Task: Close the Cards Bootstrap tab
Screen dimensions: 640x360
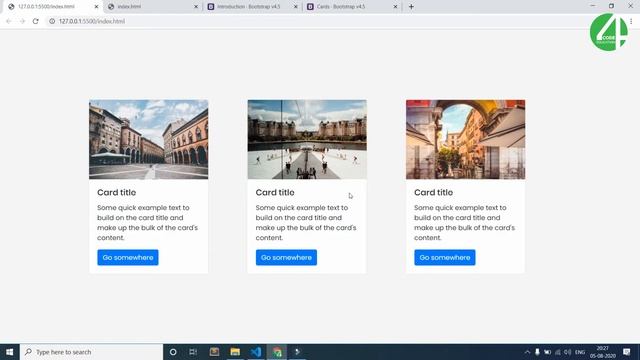Action: coord(395,7)
